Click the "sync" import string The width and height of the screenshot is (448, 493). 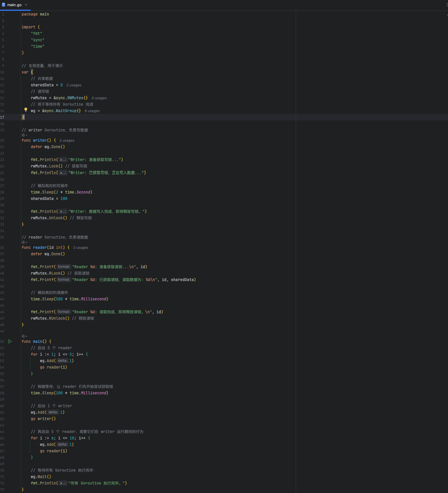pyautogui.click(x=38, y=40)
